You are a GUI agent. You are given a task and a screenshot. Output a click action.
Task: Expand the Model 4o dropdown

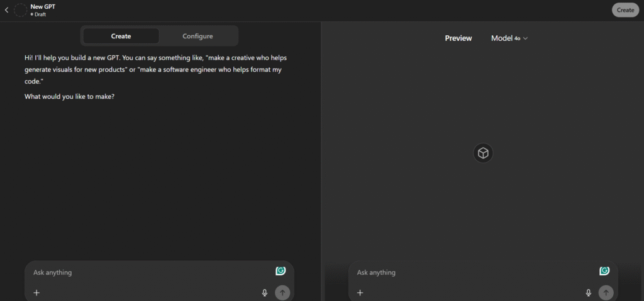coord(509,38)
